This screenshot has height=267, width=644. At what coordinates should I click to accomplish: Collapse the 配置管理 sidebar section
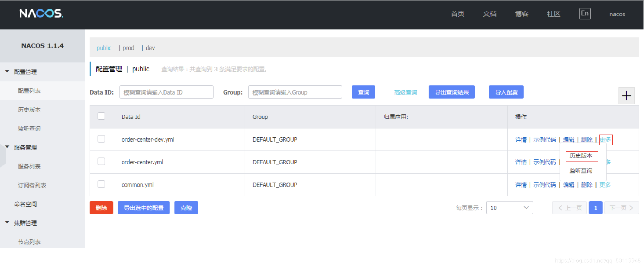click(x=7, y=72)
